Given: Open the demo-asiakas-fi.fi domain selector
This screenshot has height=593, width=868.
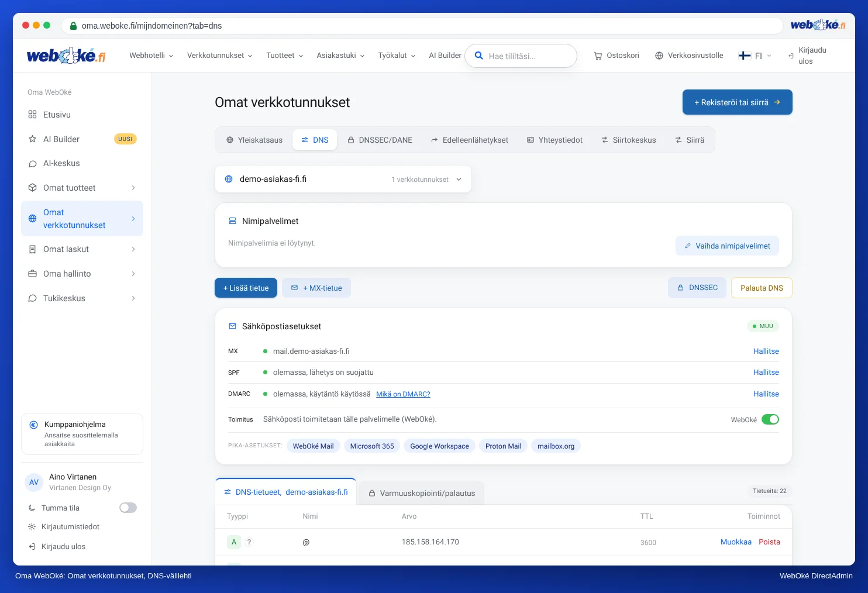Looking at the screenshot, I should (343, 179).
